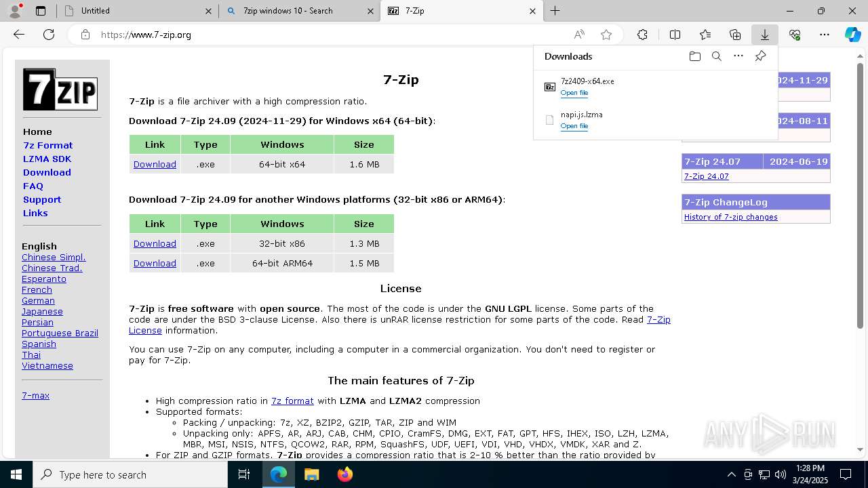Switch language to German
This screenshot has height=488, width=868.
38,300
